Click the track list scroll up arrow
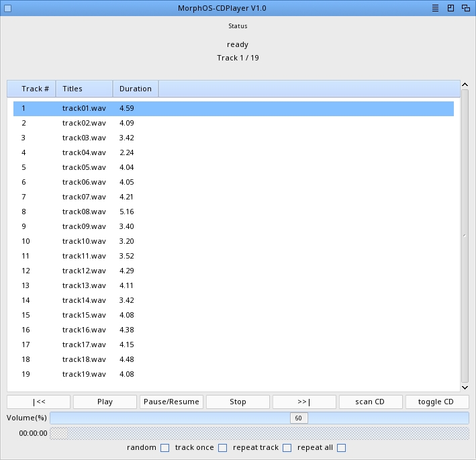This screenshot has width=476, height=460. (465, 85)
